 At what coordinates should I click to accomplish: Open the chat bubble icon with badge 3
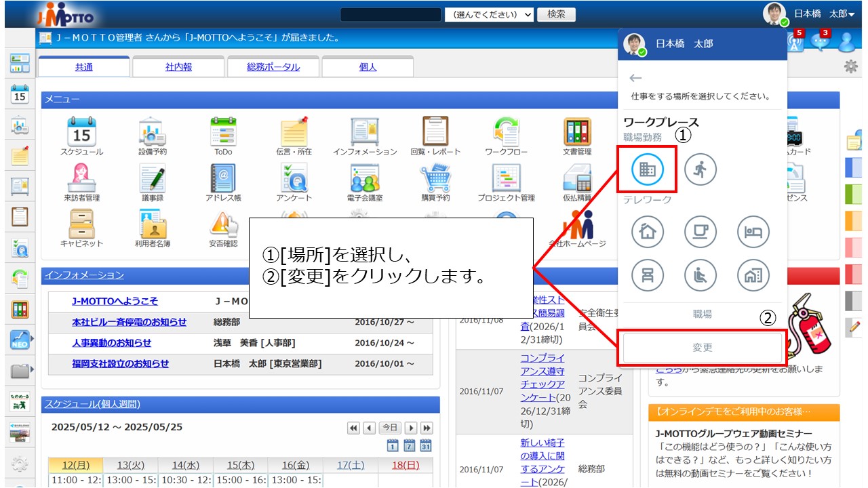[821, 41]
